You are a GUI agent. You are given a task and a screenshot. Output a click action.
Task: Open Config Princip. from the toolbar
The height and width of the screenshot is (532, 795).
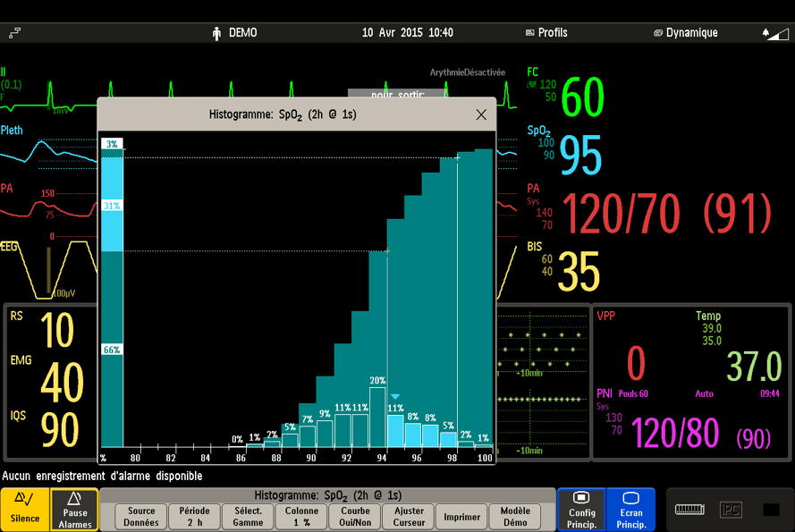(x=582, y=510)
